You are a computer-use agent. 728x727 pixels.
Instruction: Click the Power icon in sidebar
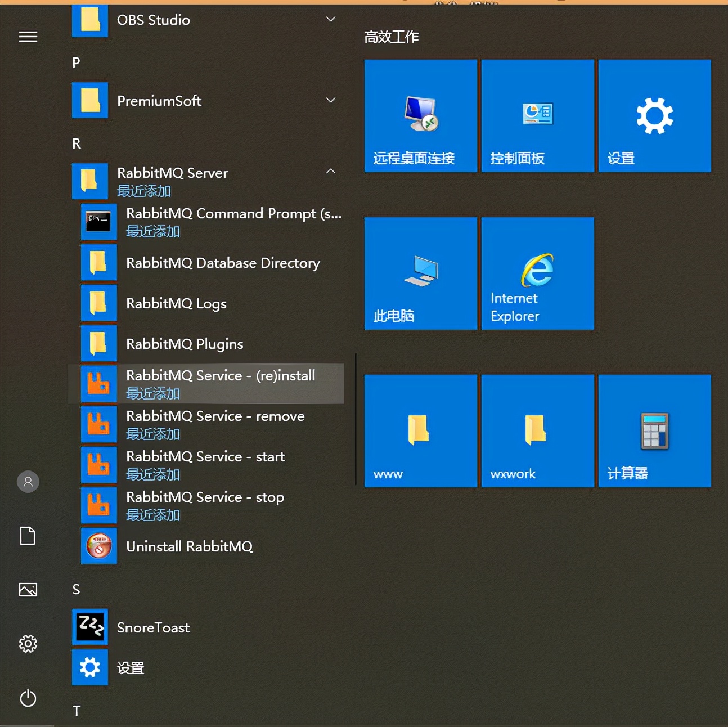tap(28, 698)
